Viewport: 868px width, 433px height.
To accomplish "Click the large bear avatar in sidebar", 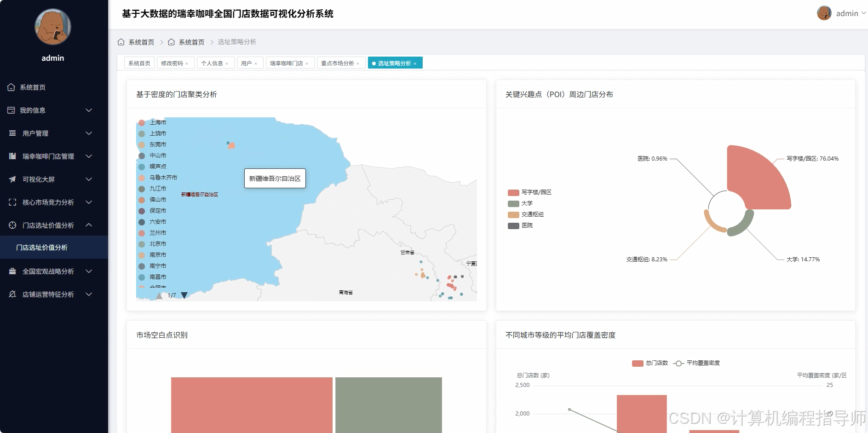I will pyautogui.click(x=53, y=27).
